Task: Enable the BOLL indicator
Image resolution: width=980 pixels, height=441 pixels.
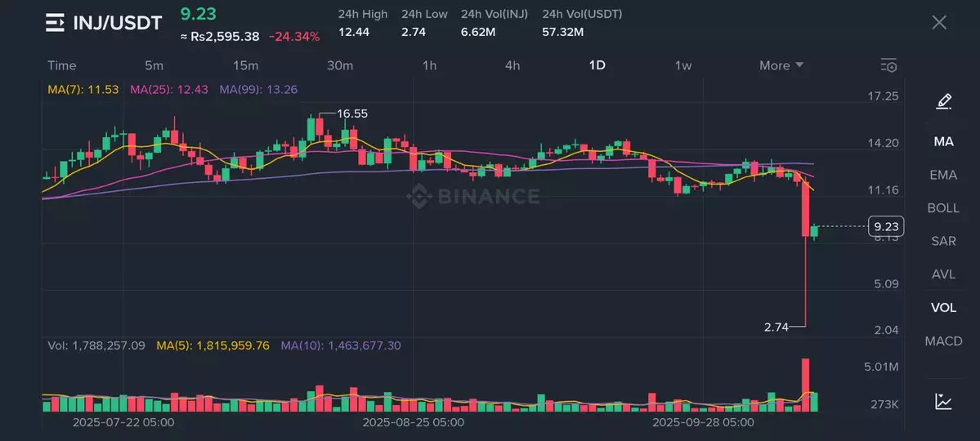Action: pyautogui.click(x=943, y=208)
